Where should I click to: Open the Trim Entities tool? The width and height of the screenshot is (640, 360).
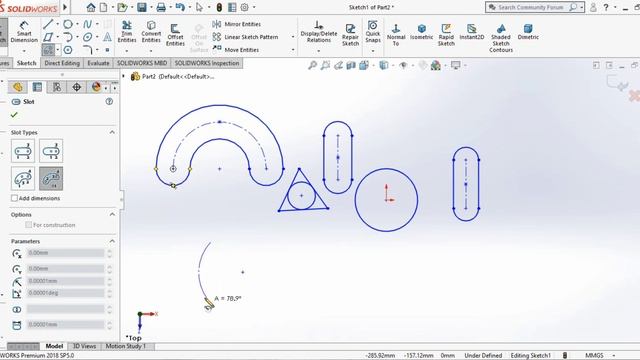pos(127,31)
